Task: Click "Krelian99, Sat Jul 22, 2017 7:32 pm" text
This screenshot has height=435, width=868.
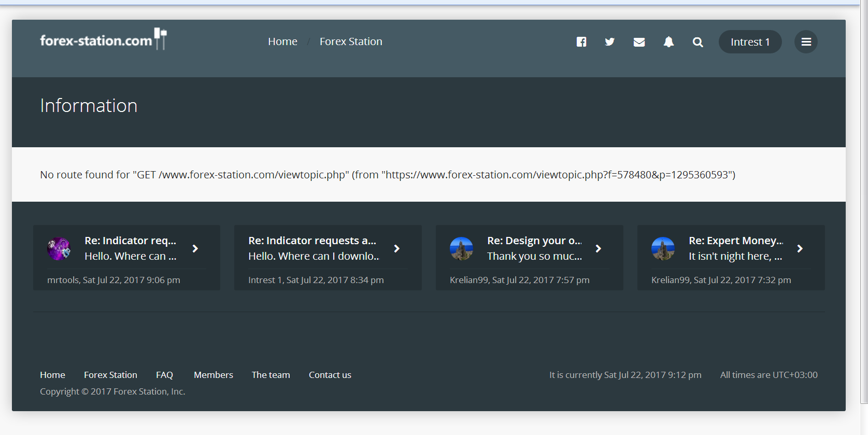Action: [x=721, y=280]
